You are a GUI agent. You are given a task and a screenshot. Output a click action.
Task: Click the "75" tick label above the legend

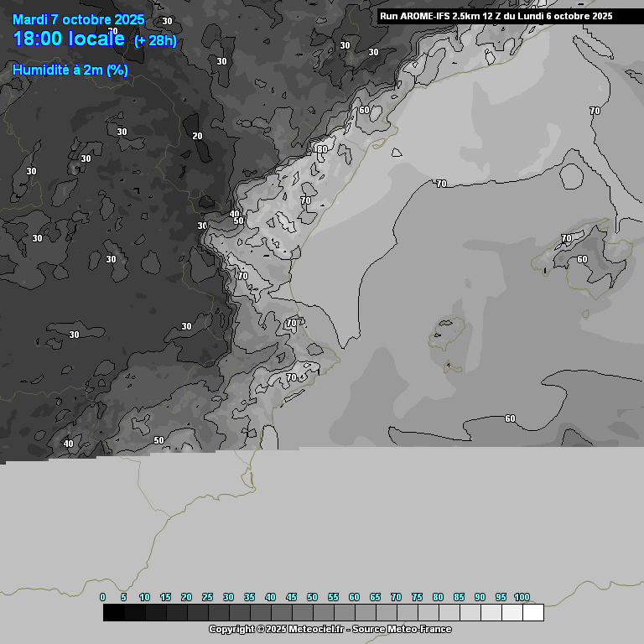(417, 597)
